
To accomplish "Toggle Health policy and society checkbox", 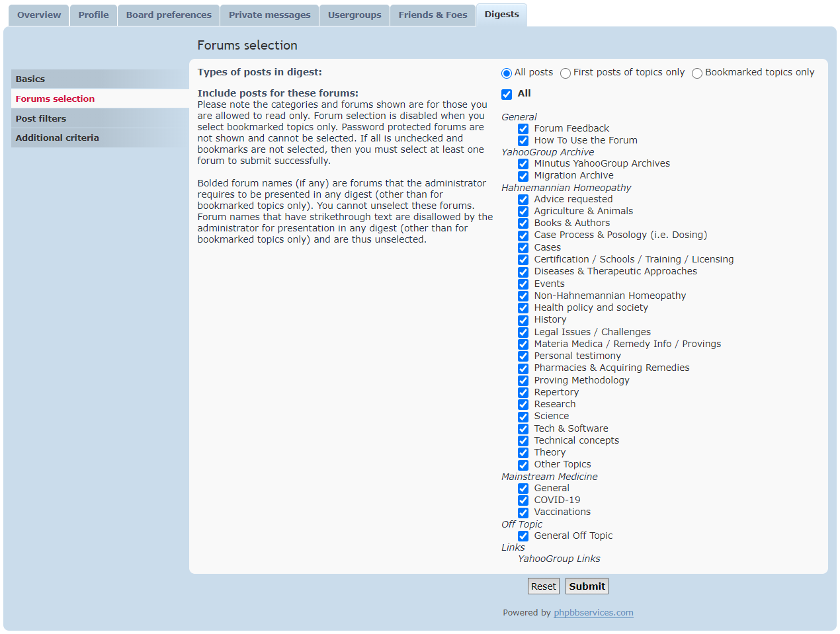I will point(523,308).
